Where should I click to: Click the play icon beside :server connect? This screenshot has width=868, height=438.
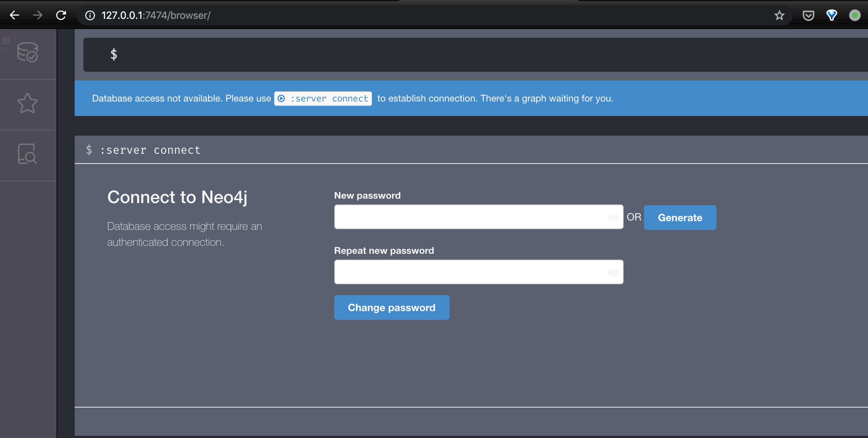[281, 99]
